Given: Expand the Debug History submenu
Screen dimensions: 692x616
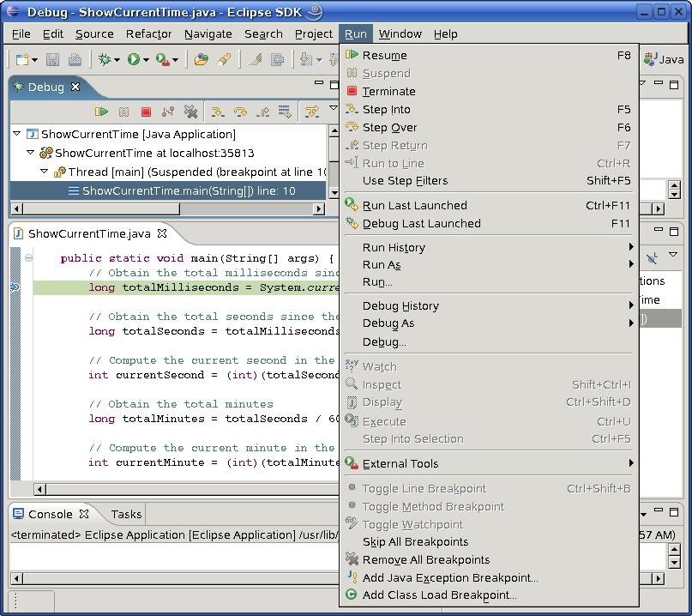Looking at the screenshot, I should point(489,305).
